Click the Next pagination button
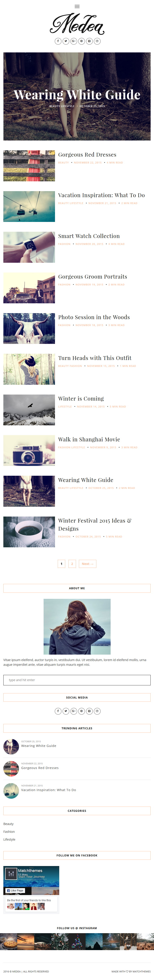Screen dimensions: 154x980 [88, 564]
